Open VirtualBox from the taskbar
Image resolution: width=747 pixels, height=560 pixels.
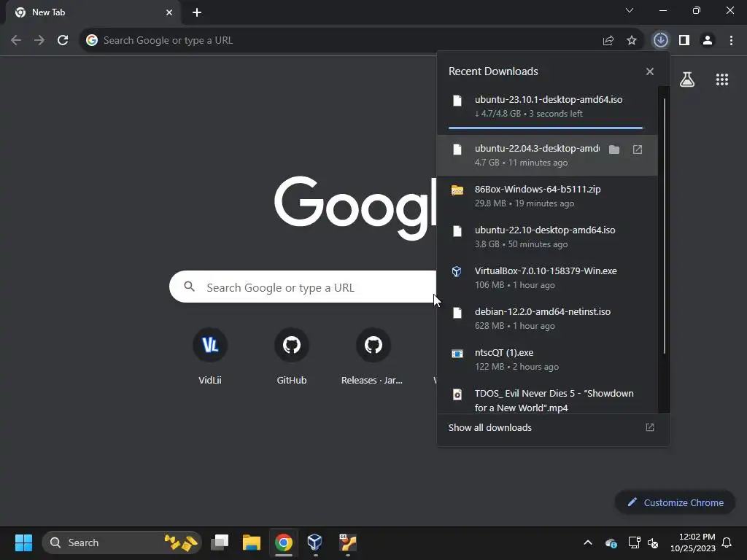[315, 542]
